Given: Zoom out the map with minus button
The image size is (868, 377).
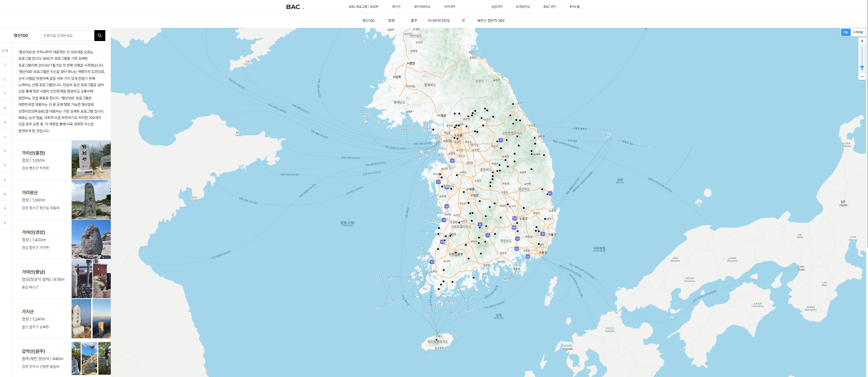Looking at the screenshot, I should point(862,76).
